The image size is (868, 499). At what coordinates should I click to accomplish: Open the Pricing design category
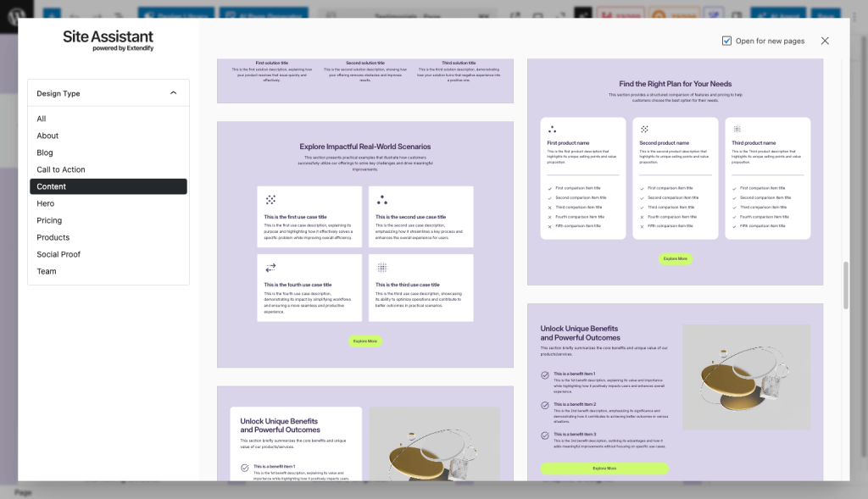(49, 220)
